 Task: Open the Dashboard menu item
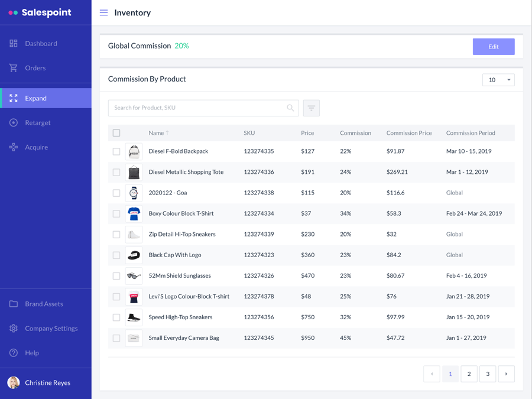(x=46, y=43)
